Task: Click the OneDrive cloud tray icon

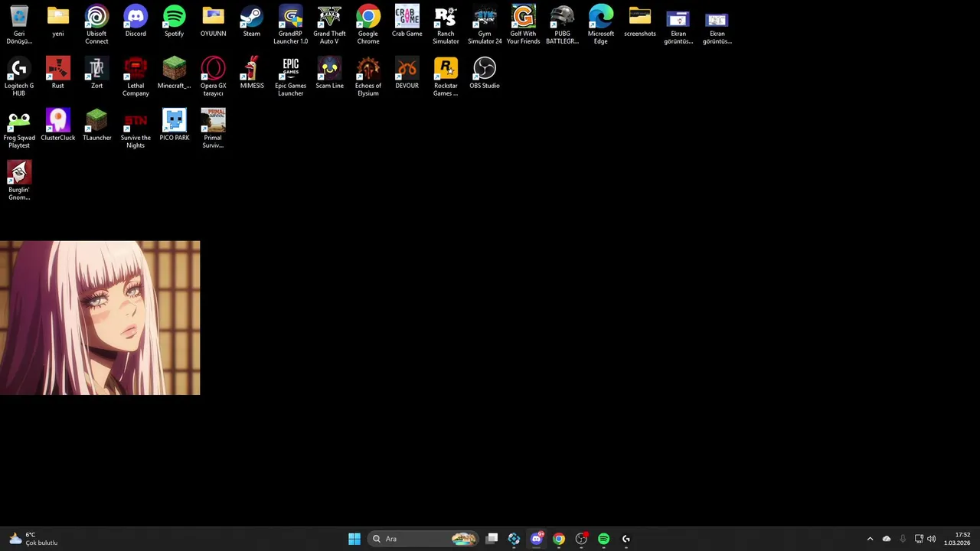Action: tap(887, 539)
